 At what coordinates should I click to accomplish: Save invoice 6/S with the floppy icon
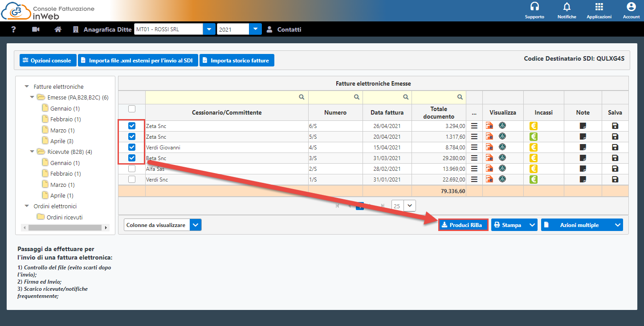[615, 126]
